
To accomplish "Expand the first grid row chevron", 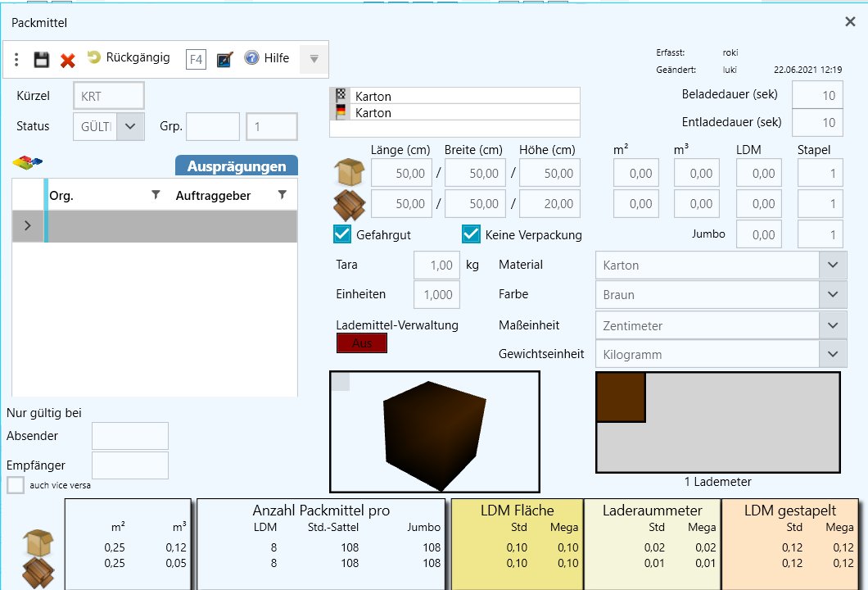I will click(28, 226).
